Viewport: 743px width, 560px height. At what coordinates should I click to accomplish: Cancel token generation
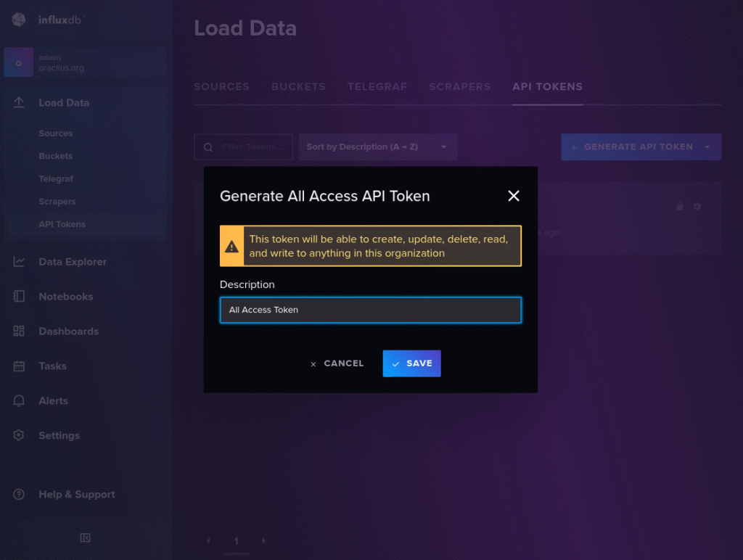[x=337, y=363]
